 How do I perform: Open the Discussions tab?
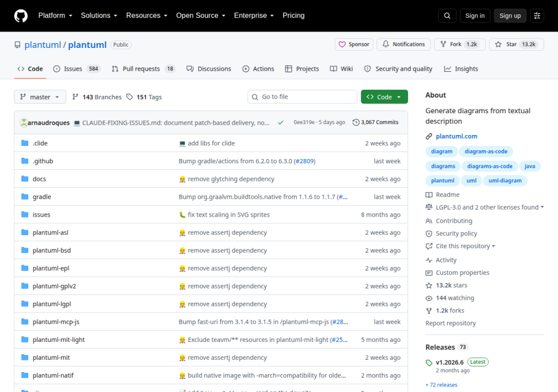(x=209, y=69)
